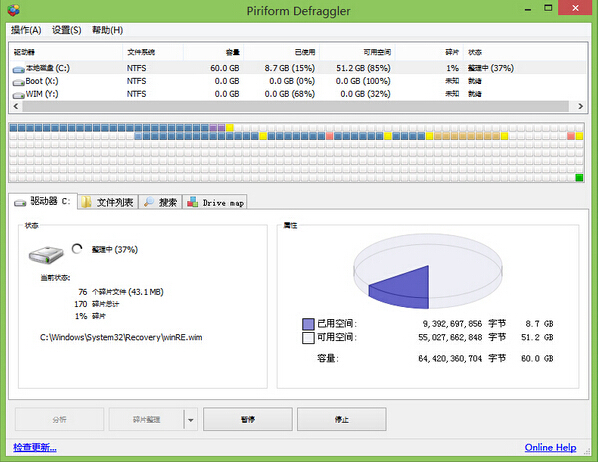Open the 设置(S) menu
The image size is (598, 462).
click(67, 30)
